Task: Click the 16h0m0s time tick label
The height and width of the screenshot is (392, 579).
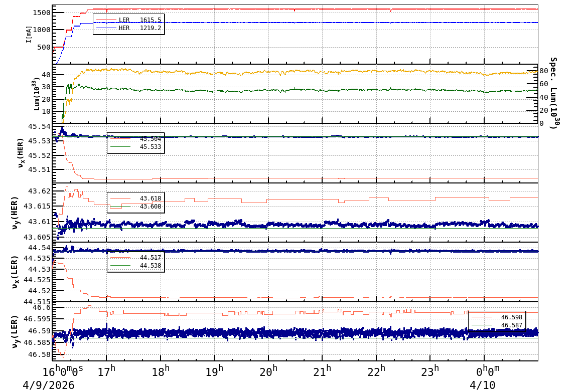Action: point(63,371)
